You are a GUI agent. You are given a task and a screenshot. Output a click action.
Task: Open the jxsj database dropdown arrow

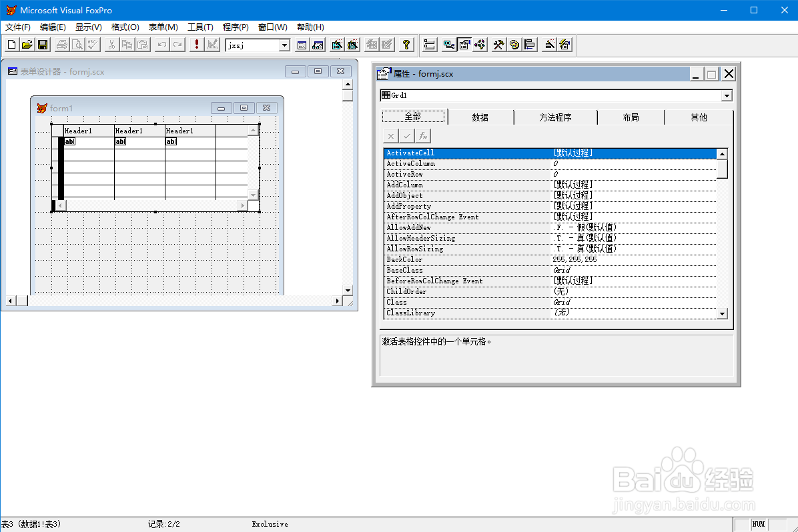[x=284, y=45]
